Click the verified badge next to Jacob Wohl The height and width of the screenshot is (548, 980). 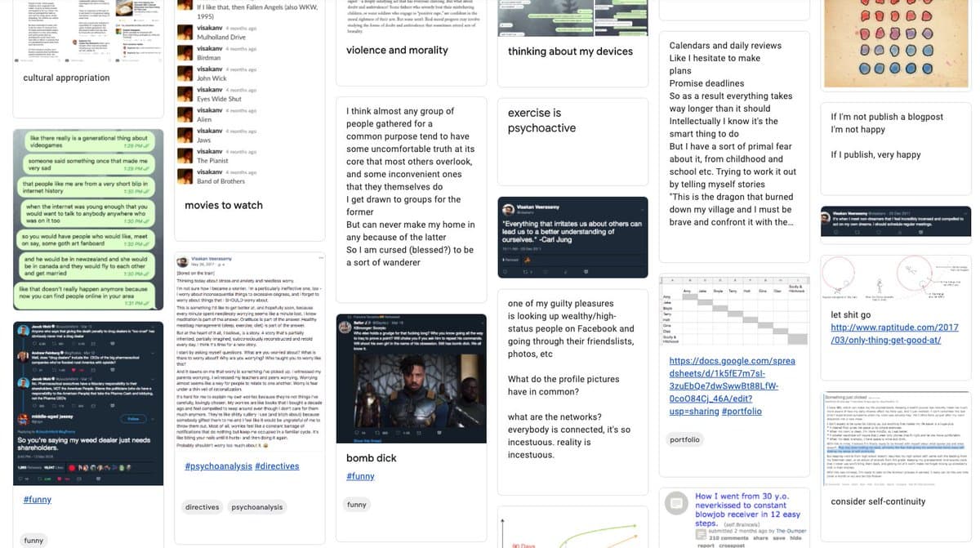tap(52, 327)
